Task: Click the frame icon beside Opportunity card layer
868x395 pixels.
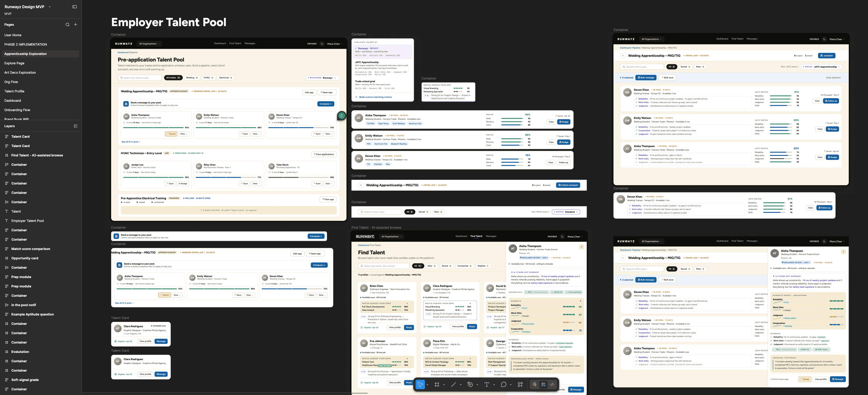Action: tap(7, 258)
